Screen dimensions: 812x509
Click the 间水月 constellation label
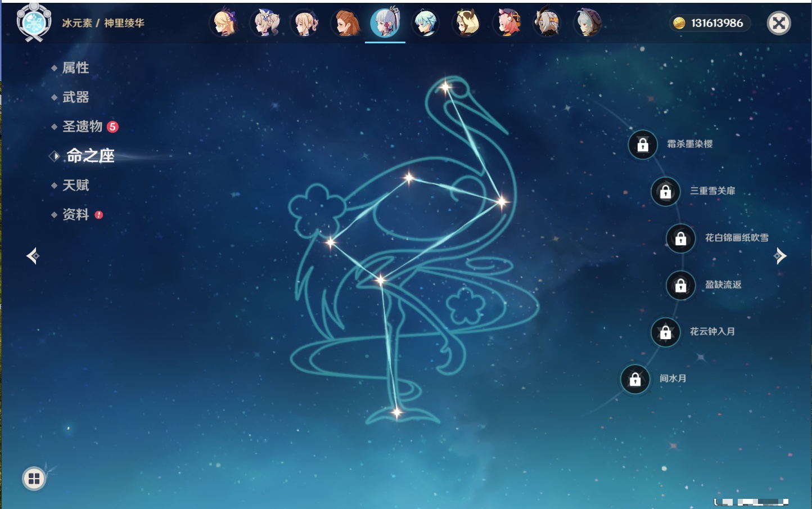click(673, 379)
